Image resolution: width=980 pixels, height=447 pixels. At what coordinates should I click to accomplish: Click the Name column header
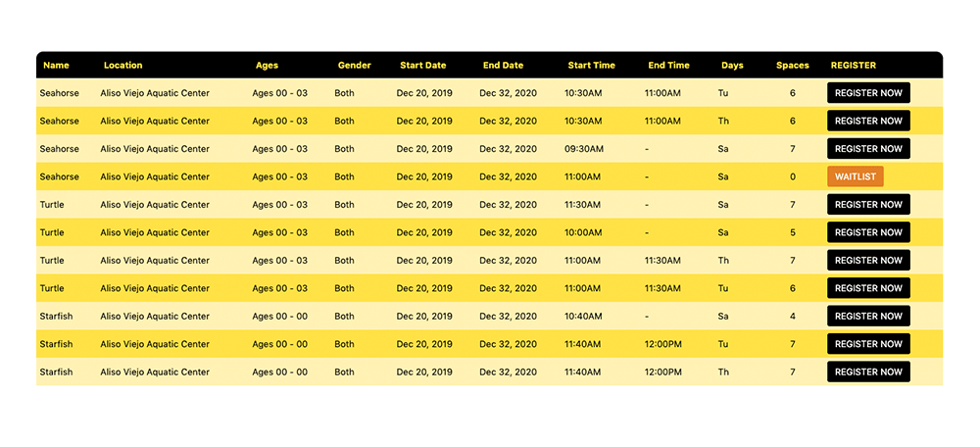(56, 66)
